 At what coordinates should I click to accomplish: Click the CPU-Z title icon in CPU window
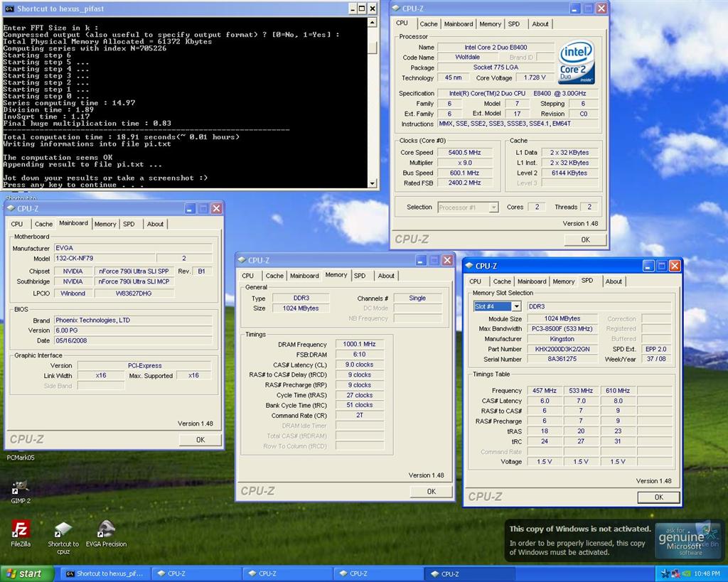pos(396,8)
